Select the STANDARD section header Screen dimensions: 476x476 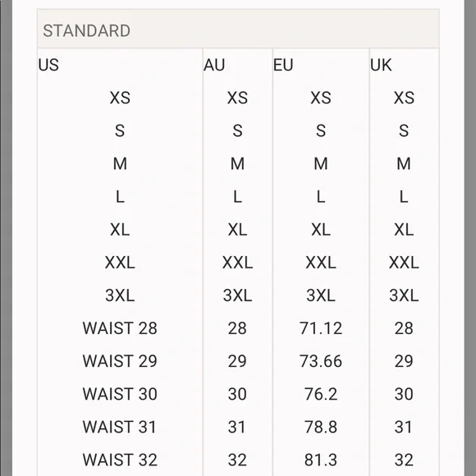pyautogui.click(x=86, y=30)
